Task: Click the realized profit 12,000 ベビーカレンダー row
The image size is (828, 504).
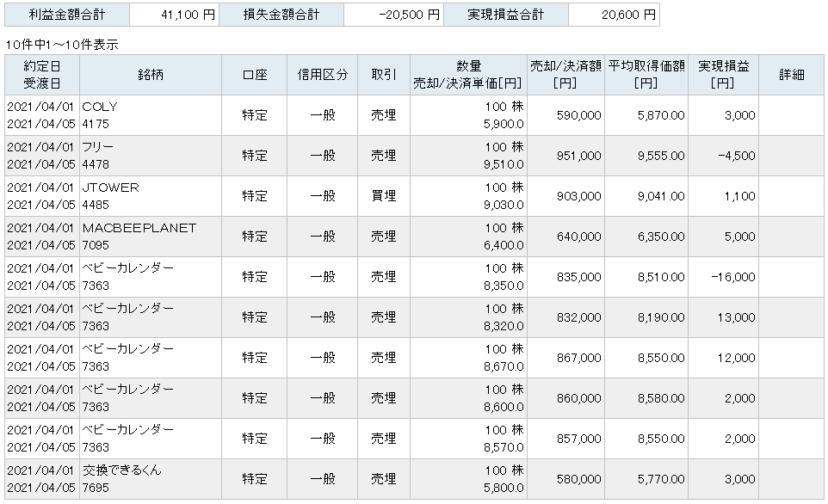Action: click(x=736, y=358)
